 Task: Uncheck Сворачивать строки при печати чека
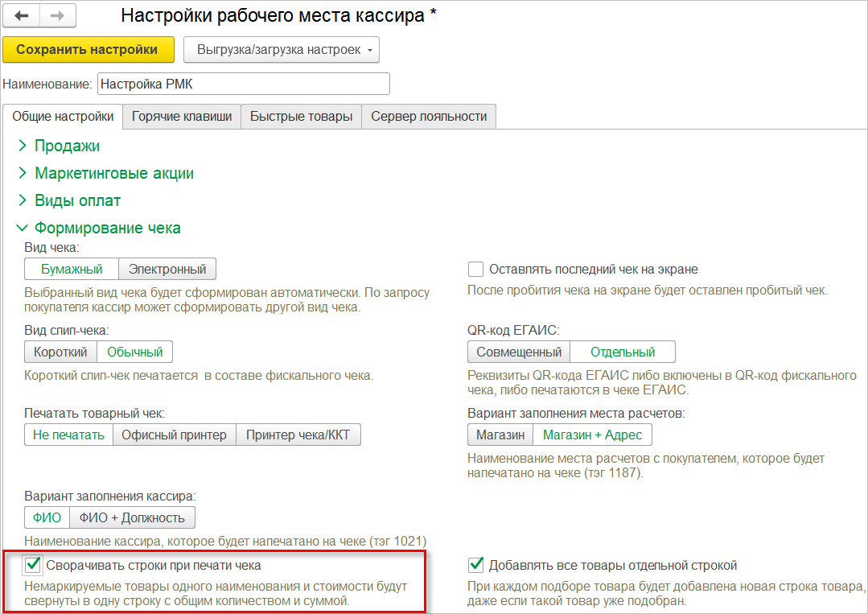coord(33,565)
